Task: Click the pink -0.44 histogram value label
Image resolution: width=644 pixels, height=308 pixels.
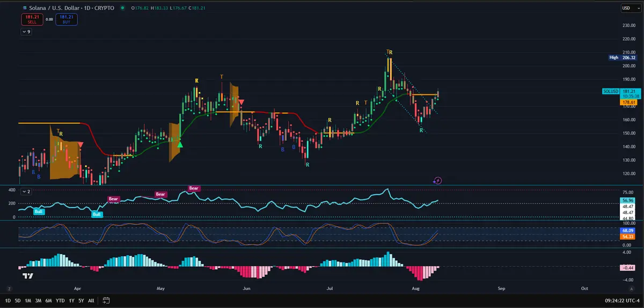Action: coord(628,268)
